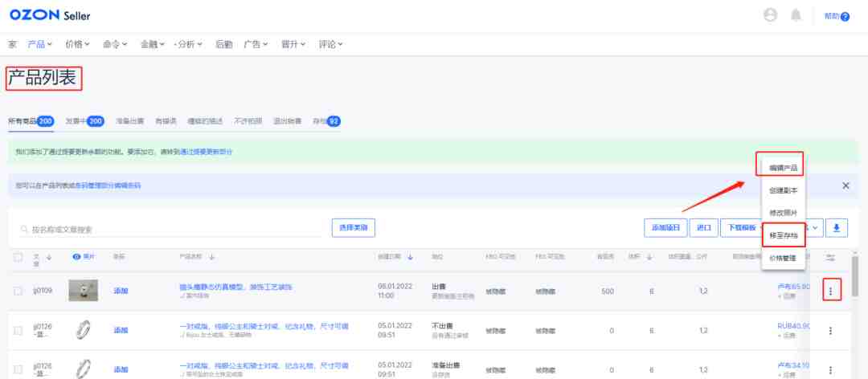Open three-dot menu for the 准备出售 row
The height and width of the screenshot is (379, 868).
(x=830, y=369)
